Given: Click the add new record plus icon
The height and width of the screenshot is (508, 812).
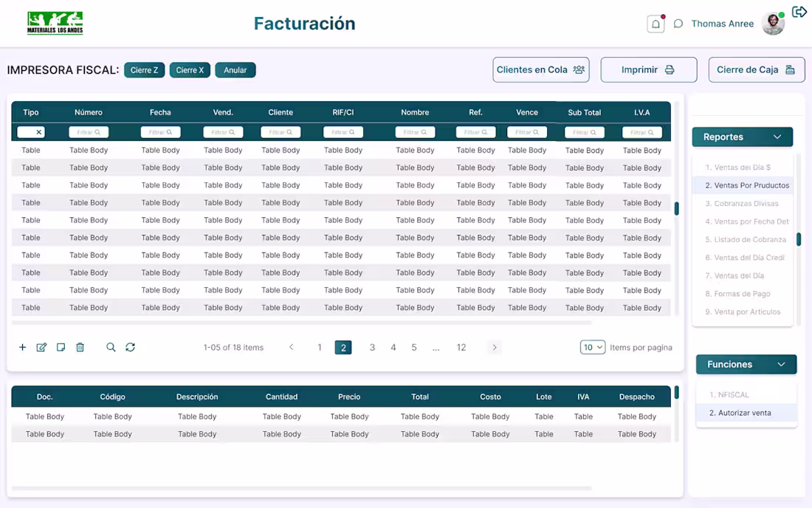Looking at the screenshot, I should coord(22,347).
